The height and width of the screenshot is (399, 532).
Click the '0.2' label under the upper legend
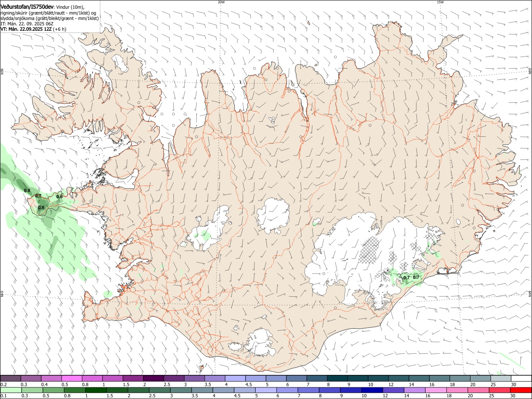point(3,384)
